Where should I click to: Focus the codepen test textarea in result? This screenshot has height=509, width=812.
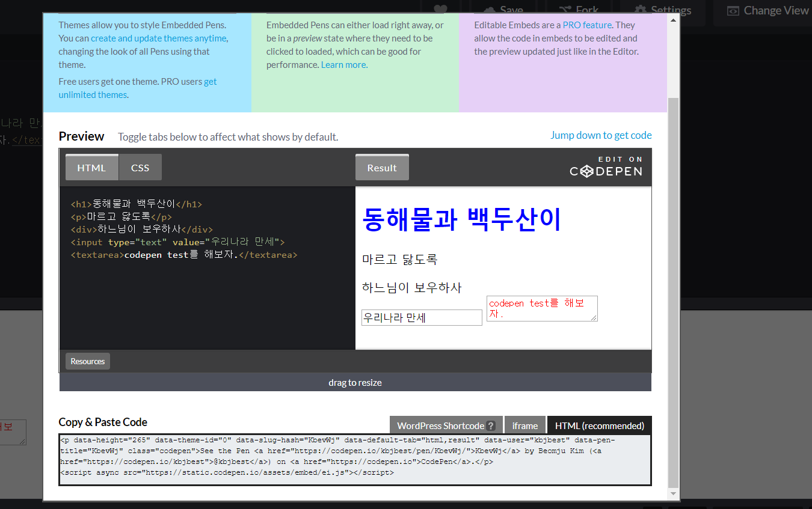click(x=542, y=308)
